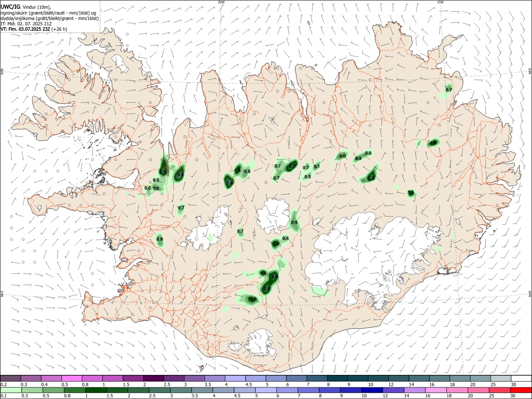Select the 0.5 value above the western 1.0
This screenshot has height=399, width=532.
tap(156, 180)
